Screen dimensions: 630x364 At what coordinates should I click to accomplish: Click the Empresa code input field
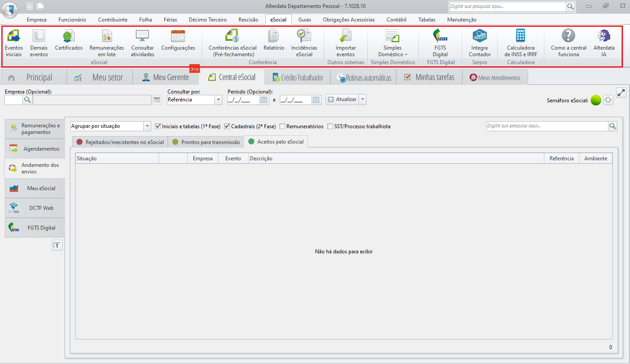point(14,100)
